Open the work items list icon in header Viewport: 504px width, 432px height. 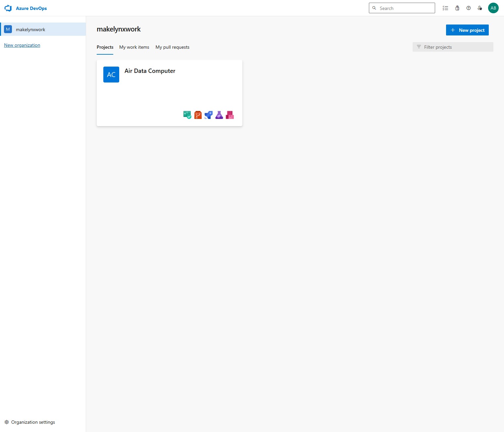coord(445,8)
